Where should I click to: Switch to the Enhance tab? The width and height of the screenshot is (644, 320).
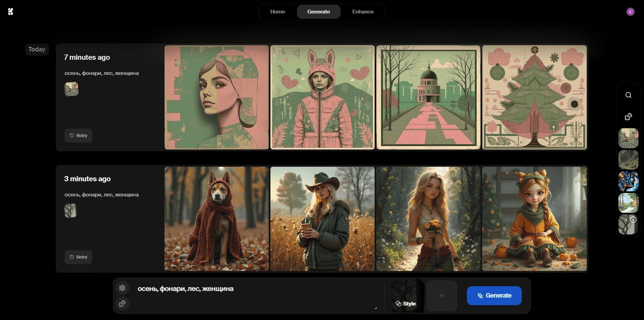pyautogui.click(x=363, y=12)
